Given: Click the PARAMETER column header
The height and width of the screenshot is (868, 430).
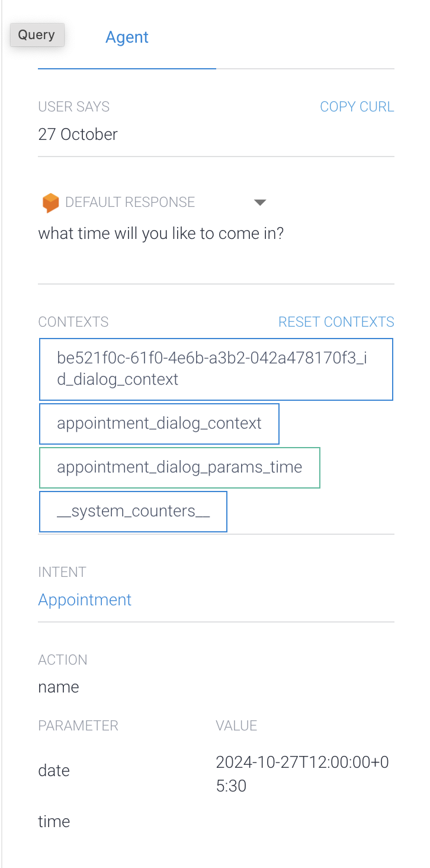Looking at the screenshot, I should click(78, 725).
